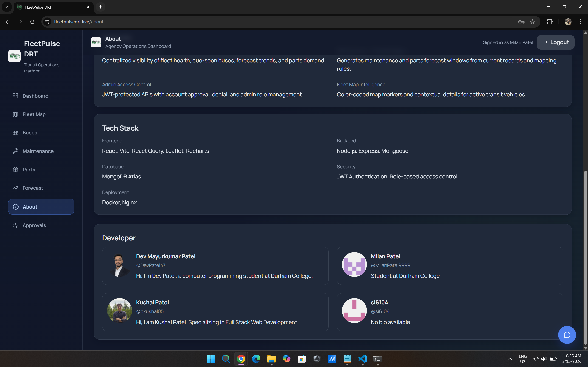Screen dimensions: 588x367
Task: Show hidden system tray icons chevron
Action: coord(509,359)
